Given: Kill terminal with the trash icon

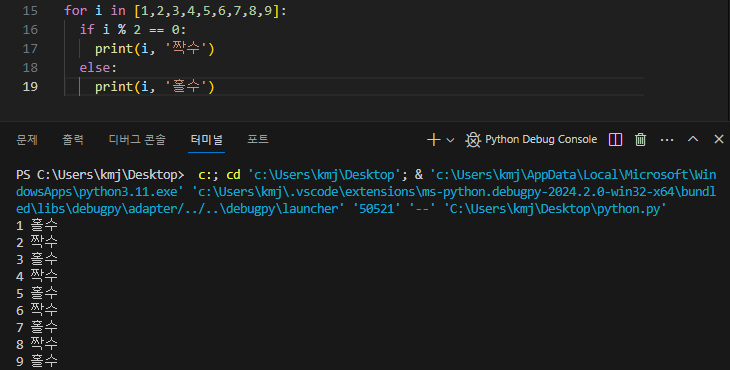Looking at the screenshot, I should [641, 140].
